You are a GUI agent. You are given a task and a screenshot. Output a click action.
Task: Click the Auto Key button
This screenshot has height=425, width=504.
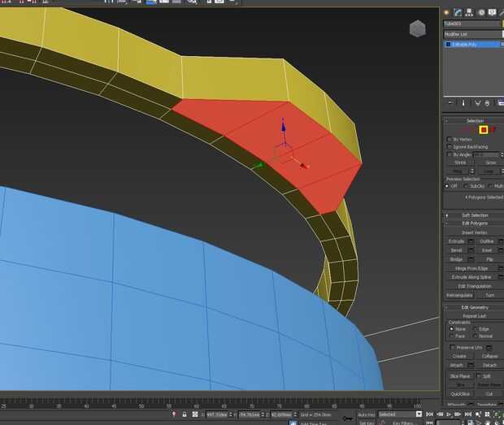(367, 414)
